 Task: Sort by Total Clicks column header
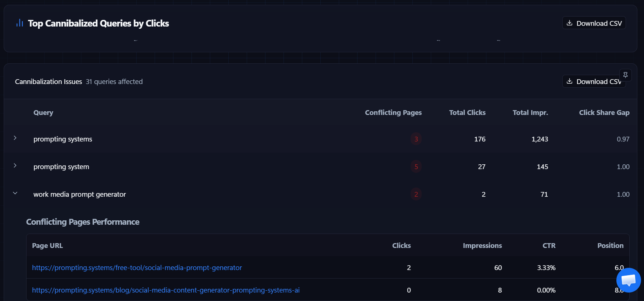pos(467,113)
